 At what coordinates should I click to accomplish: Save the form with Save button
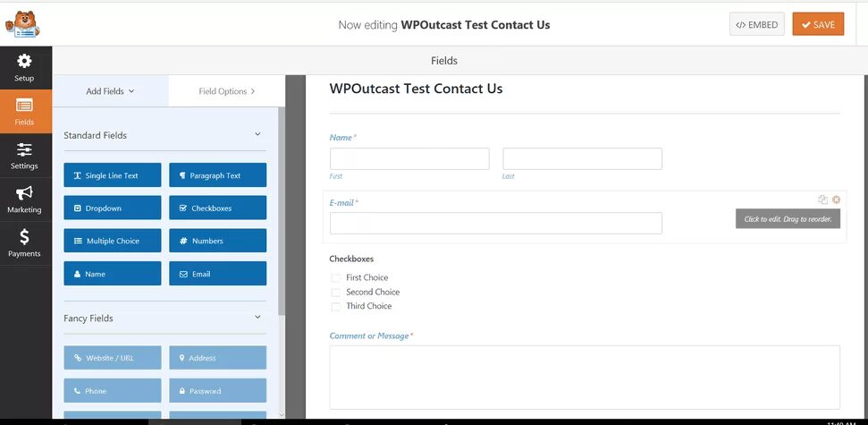pos(818,24)
